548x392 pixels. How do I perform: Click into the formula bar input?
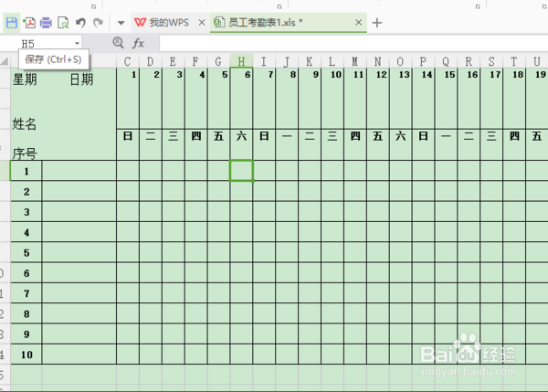tap(353, 43)
